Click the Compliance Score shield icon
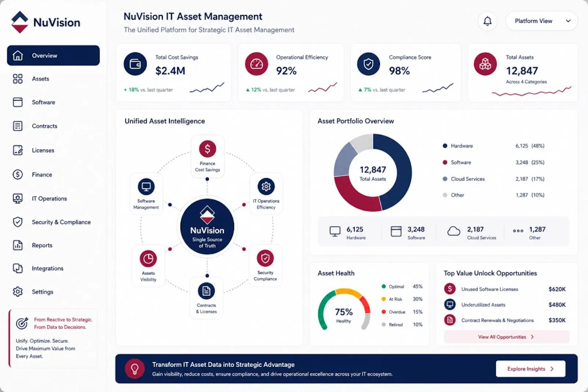This screenshot has width=588, height=392. coord(369,64)
